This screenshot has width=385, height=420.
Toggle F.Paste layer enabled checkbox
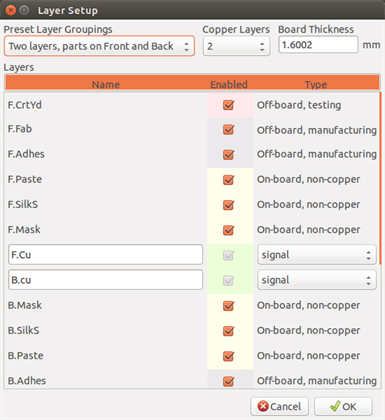228,180
